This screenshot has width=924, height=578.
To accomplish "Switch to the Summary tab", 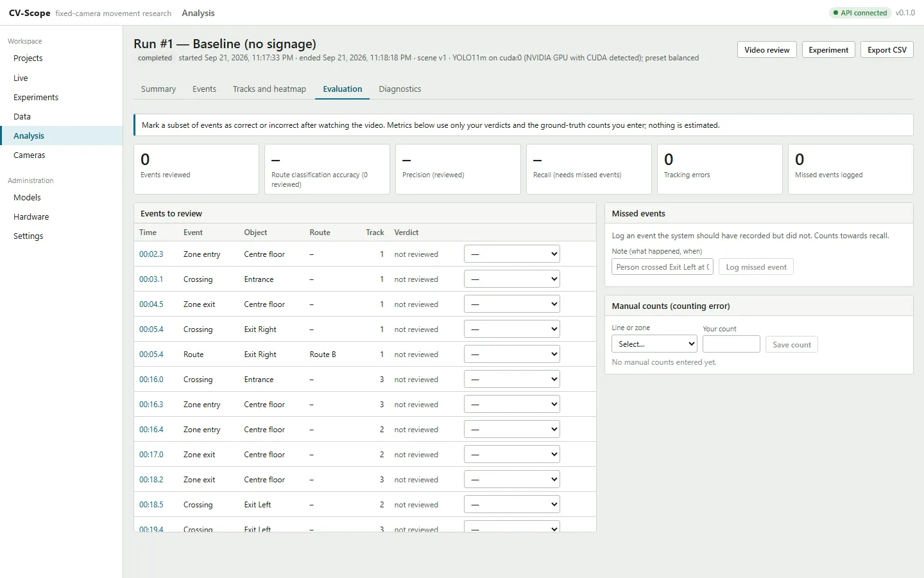I will point(158,89).
